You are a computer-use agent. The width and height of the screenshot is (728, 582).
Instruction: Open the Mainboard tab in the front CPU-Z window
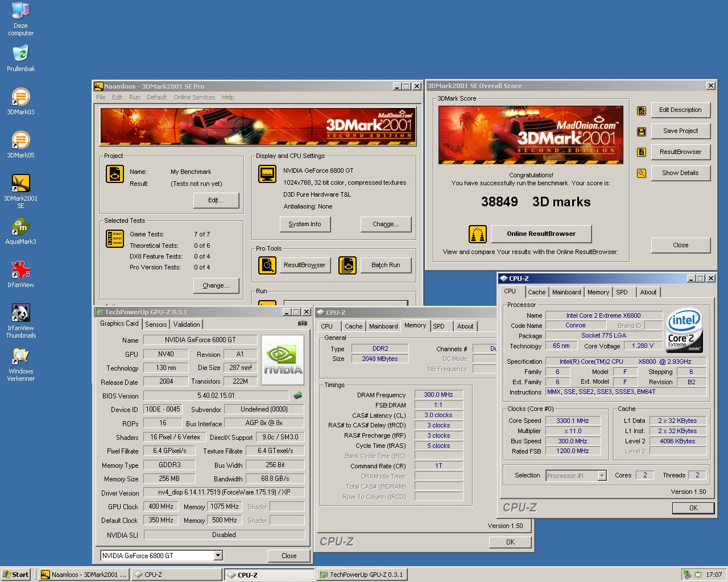(x=566, y=292)
